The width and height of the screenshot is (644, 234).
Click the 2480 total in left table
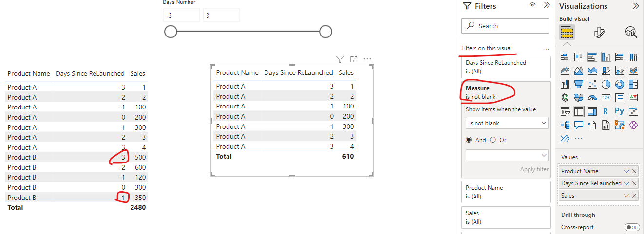137,207
